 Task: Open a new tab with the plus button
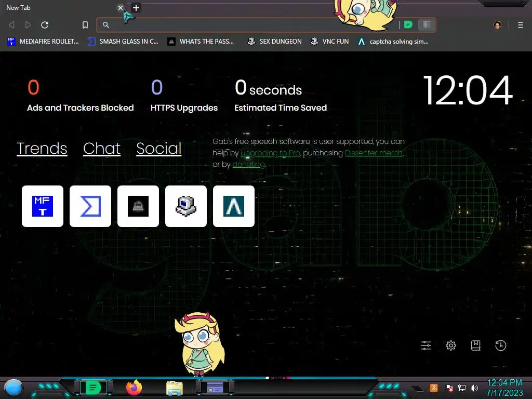point(136,7)
